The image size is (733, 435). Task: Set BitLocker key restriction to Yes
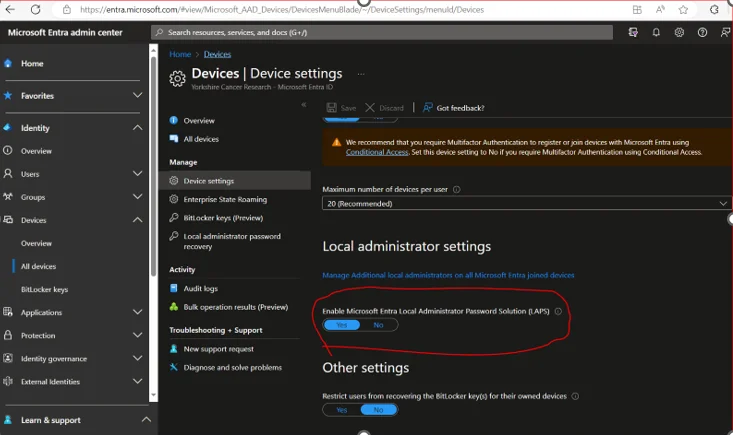point(341,410)
